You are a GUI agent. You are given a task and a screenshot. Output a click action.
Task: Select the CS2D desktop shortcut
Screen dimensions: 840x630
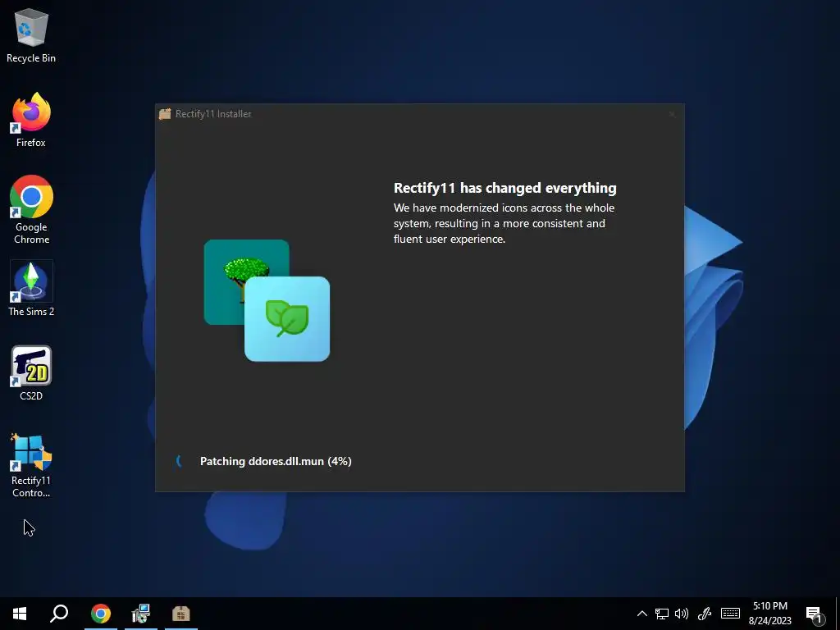(x=31, y=373)
